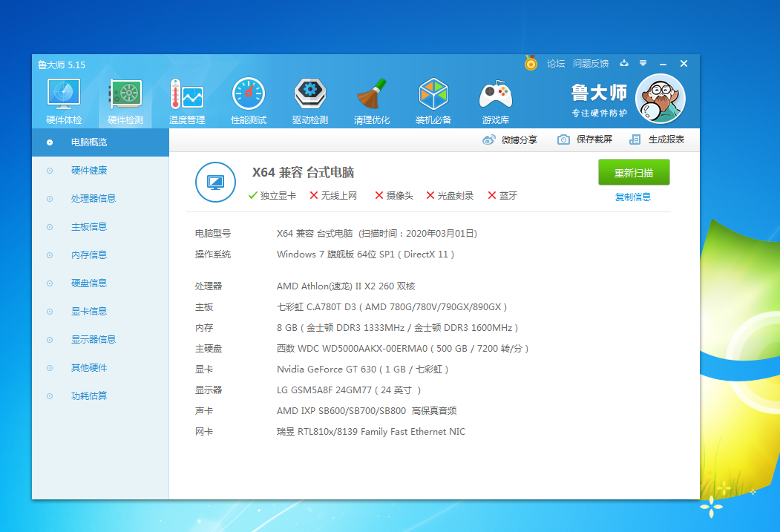Open the 论坛 forum link
This screenshot has width=780, height=532.
tap(556, 64)
